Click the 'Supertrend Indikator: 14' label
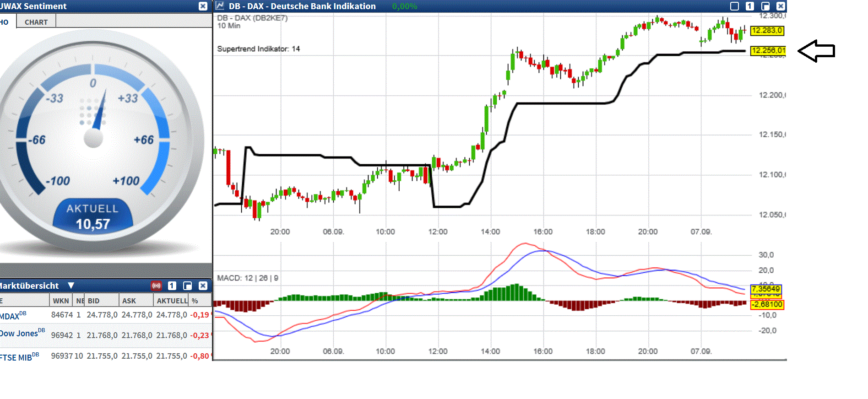The width and height of the screenshot is (868, 399). pos(259,49)
